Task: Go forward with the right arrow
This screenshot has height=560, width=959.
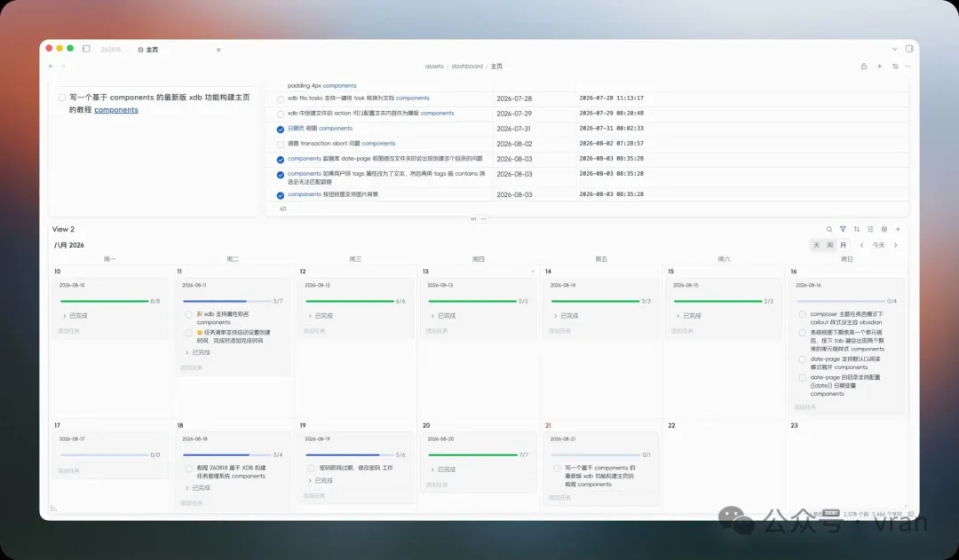Action: pyautogui.click(x=63, y=66)
